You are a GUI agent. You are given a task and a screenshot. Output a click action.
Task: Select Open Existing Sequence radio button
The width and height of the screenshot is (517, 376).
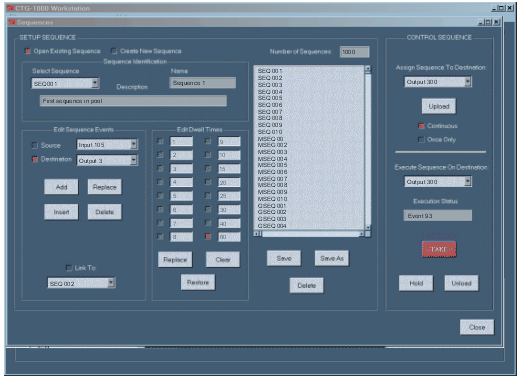[28, 51]
